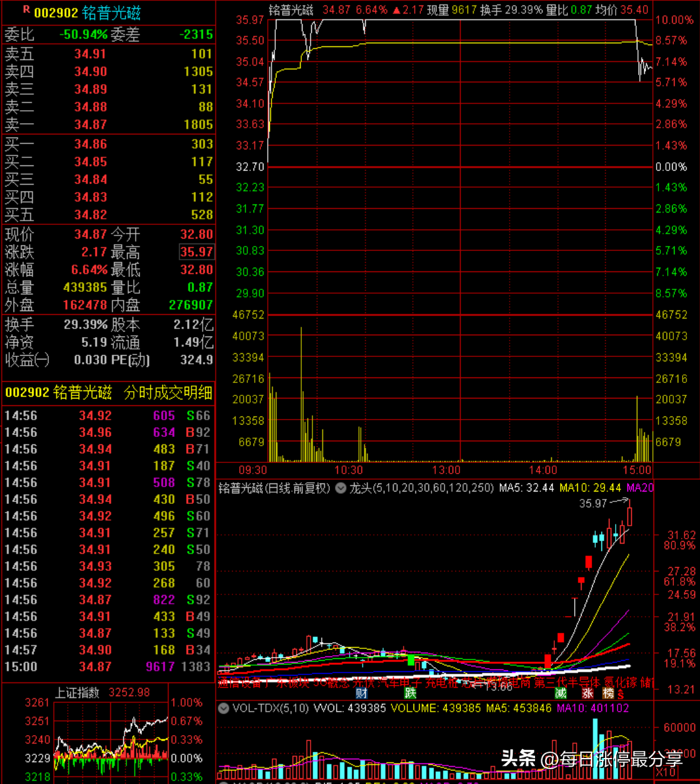
Task: Open the 汽车电子 concept tag
Action: point(400,682)
